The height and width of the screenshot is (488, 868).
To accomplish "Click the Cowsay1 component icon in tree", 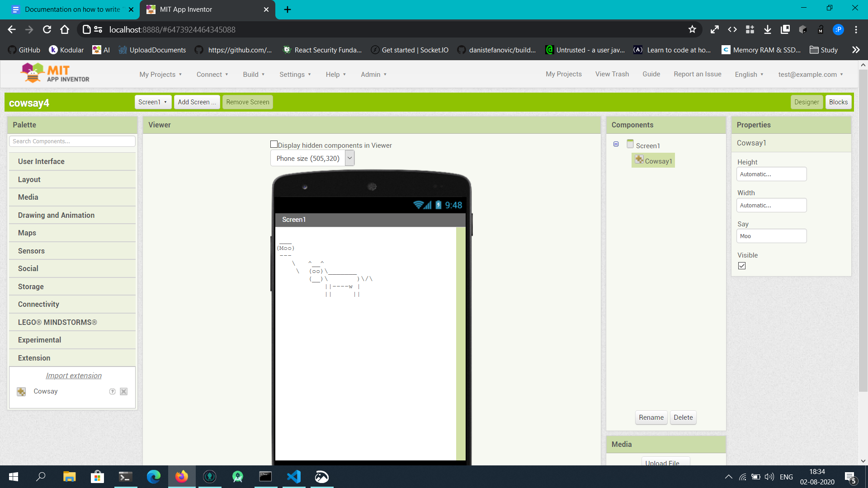I will coord(639,160).
